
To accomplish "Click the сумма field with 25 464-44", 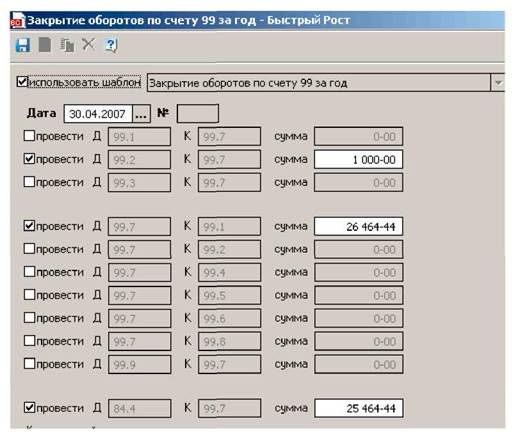I will pos(359,408).
